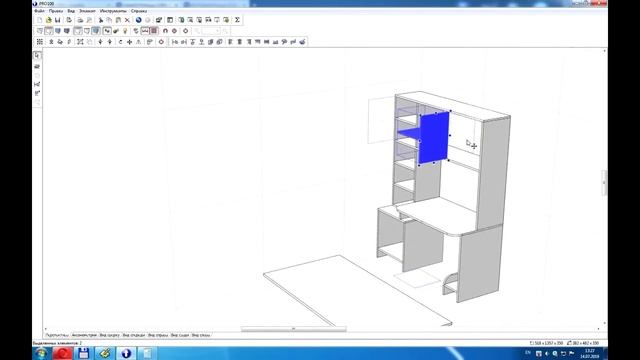Toggle the textures view mode icon
Image resolution: width=640 pixels, height=360 pixels.
67,31
